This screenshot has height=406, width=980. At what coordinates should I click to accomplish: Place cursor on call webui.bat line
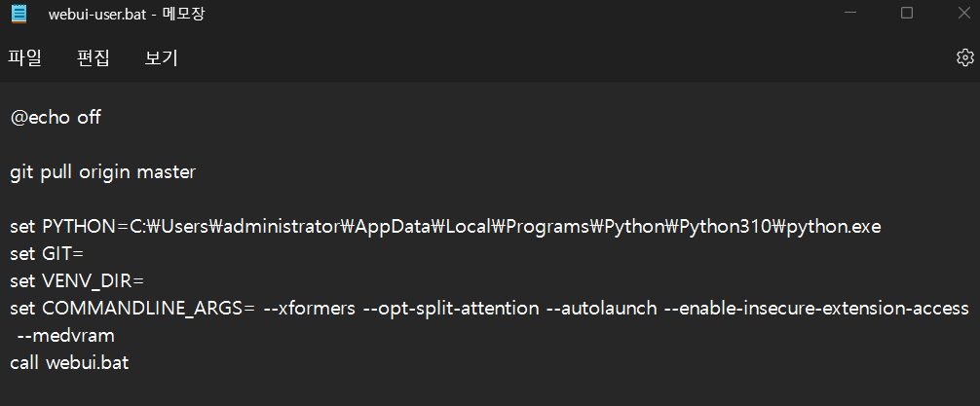pyautogui.click(x=69, y=363)
